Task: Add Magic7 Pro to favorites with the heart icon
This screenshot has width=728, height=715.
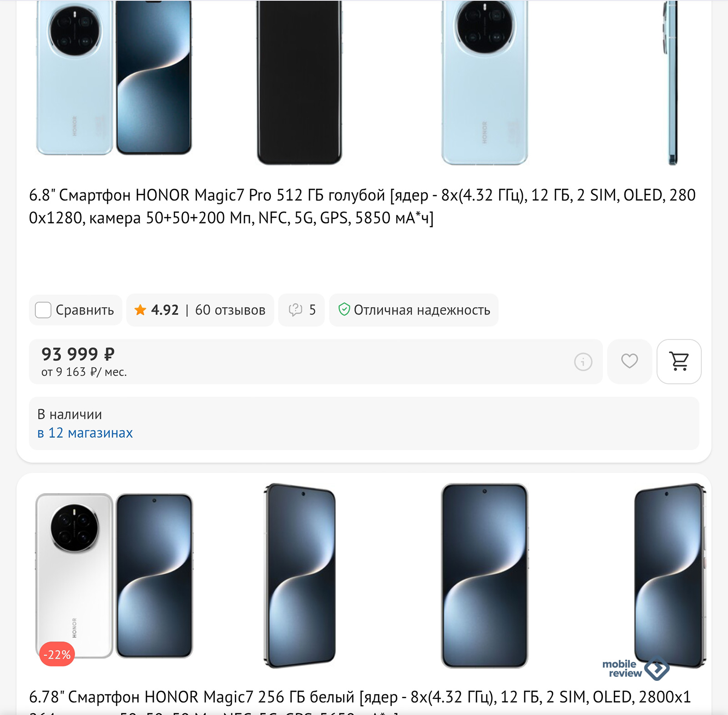Action: 629,361
